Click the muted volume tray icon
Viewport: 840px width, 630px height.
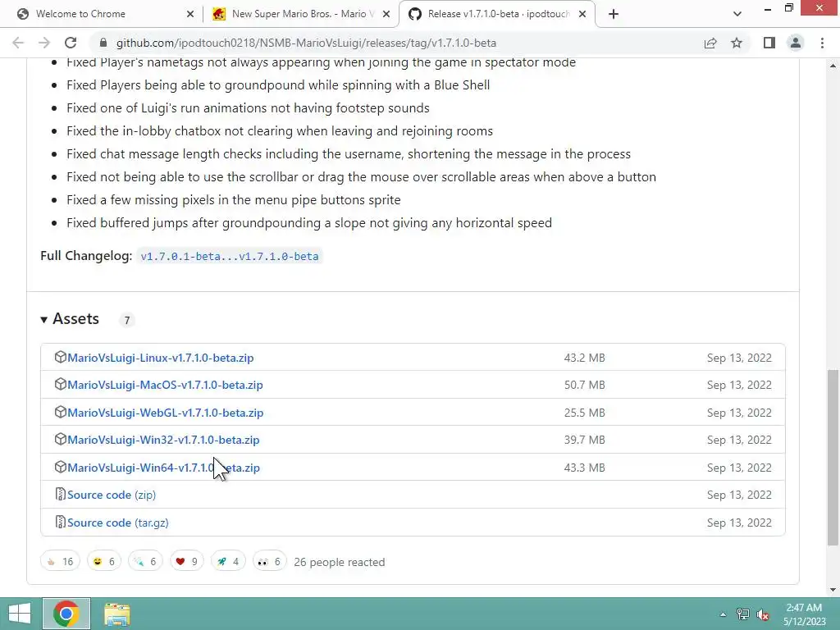[763, 614]
